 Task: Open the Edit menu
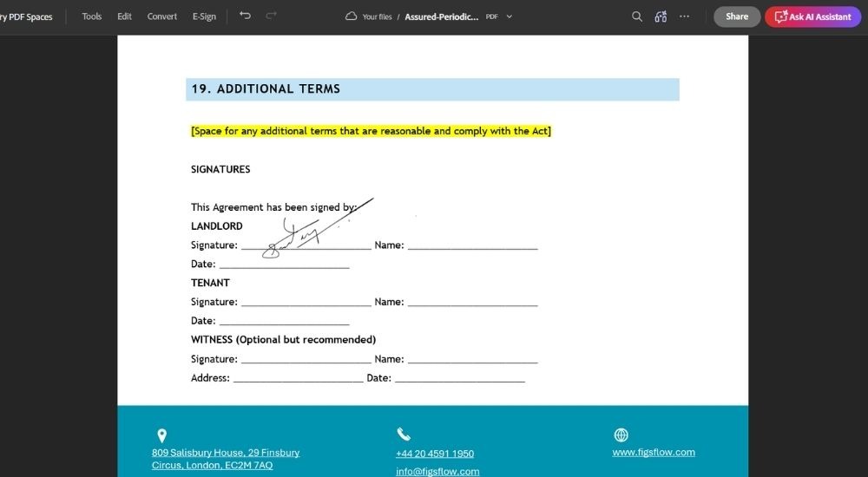(x=124, y=16)
